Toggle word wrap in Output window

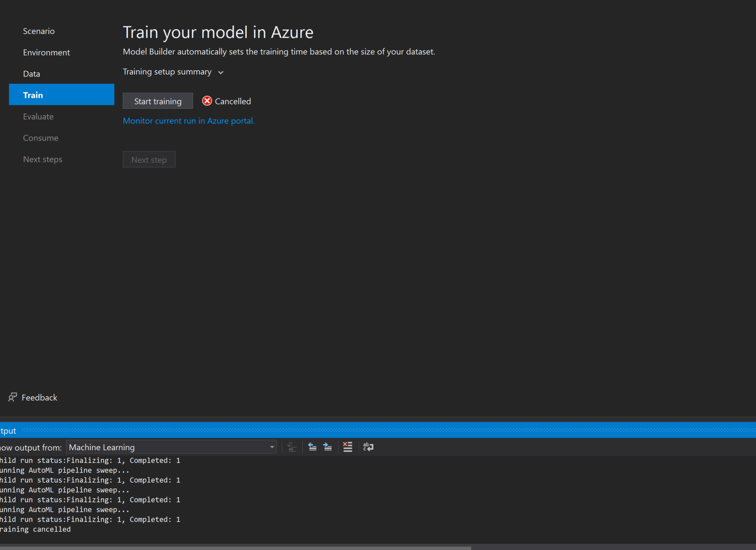(369, 447)
